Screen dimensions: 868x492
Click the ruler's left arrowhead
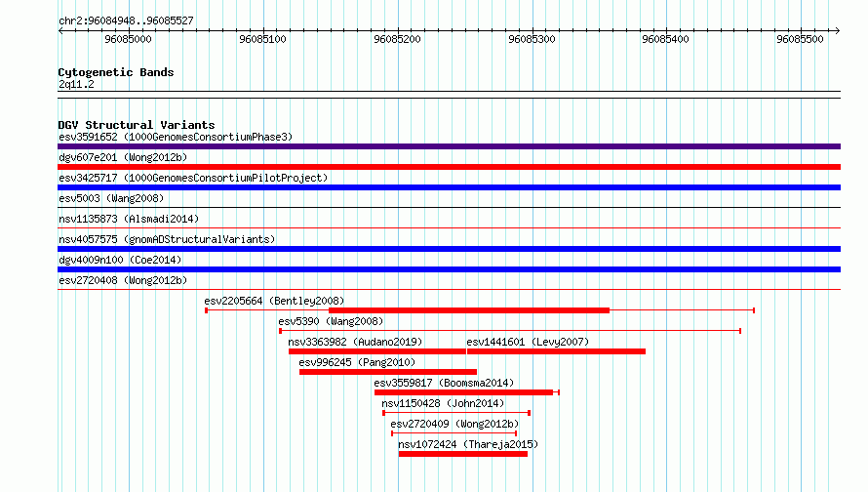point(60,31)
